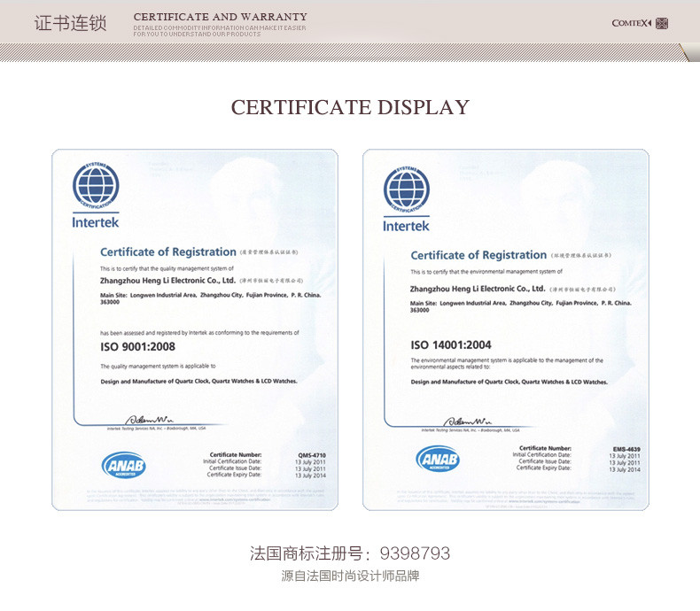The image size is (700, 611).
Task: Click the signature on the right certificate
Action: pyautogui.click(x=466, y=421)
